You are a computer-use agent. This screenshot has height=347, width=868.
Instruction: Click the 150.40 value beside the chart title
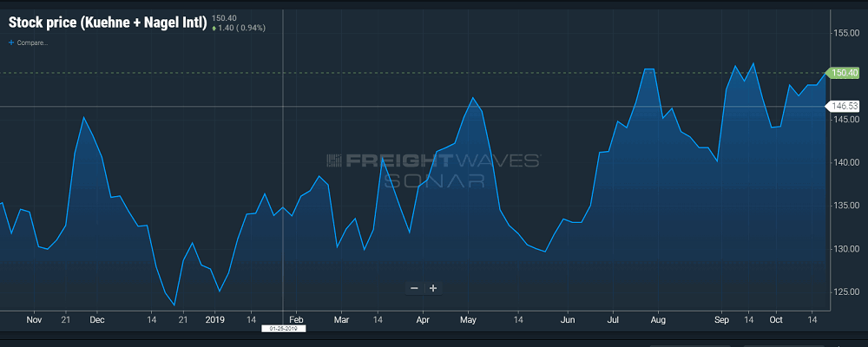tap(224, 18)
